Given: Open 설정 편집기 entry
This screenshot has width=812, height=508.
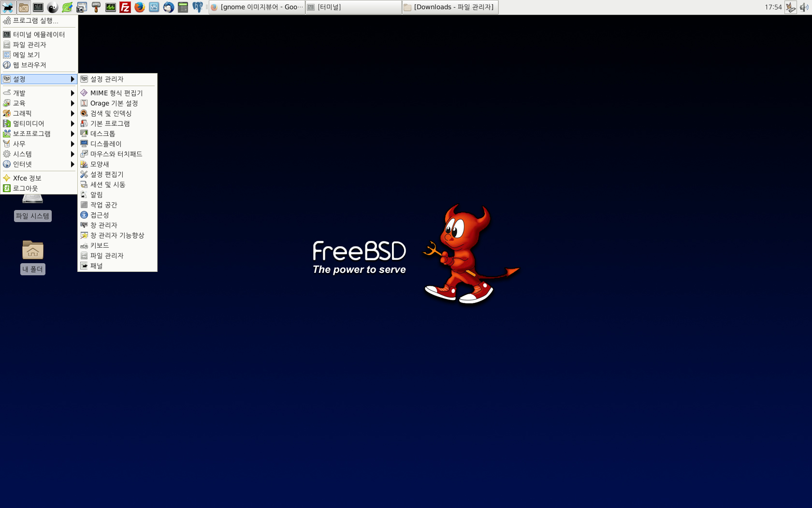Looking at the screenshot, I should click(x=117, y=174).
